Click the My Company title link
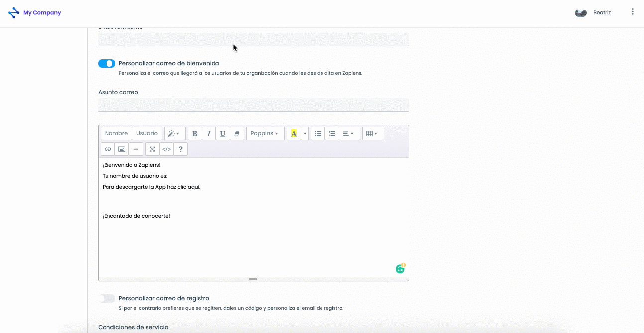 click(x=42, y=13)
